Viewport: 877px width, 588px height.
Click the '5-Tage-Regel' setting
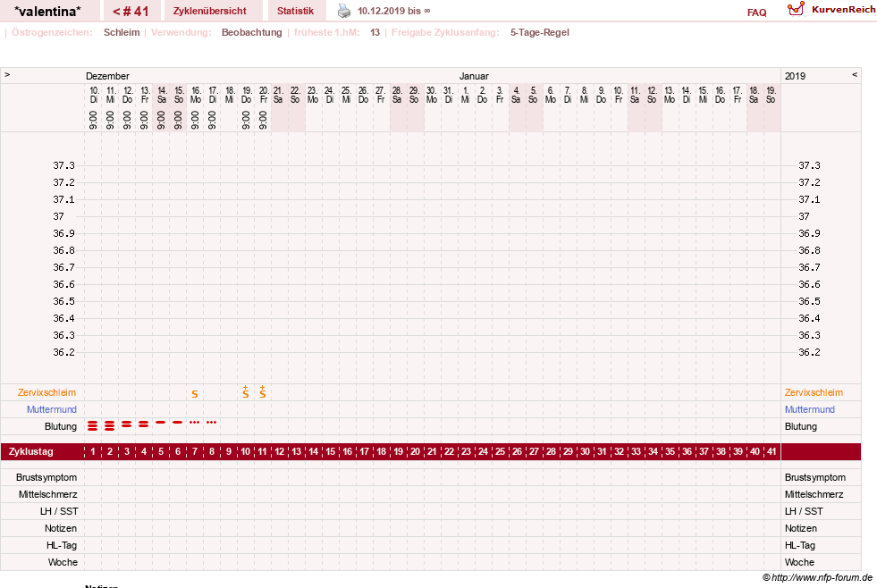click(540, 32)
